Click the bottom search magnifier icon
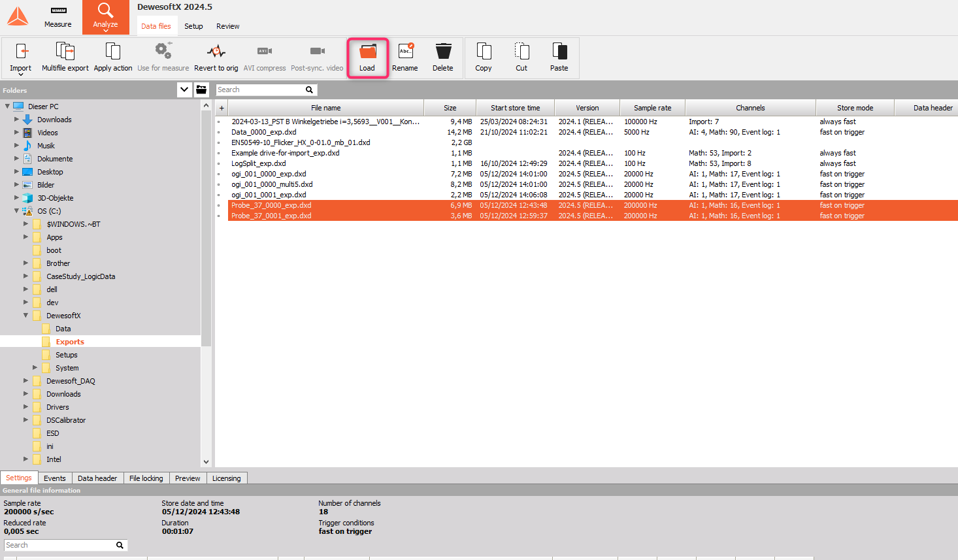The width and height of the screenshot is (958, 560). [x=120, y=545]
